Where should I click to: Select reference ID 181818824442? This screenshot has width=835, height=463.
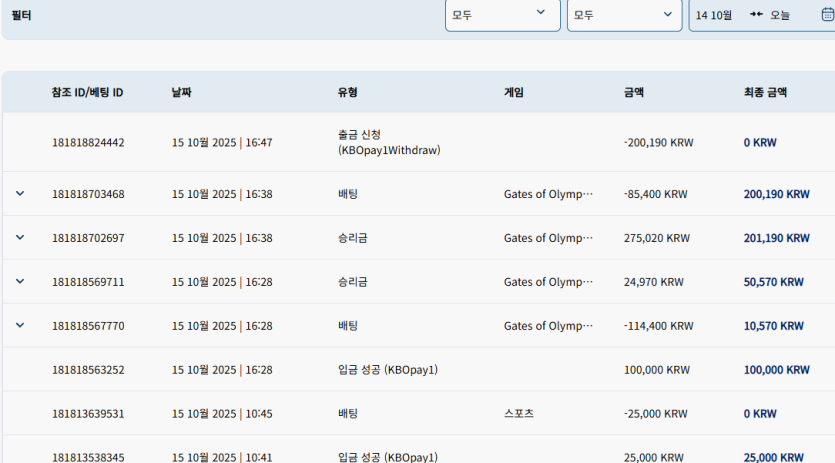point(88,142)
